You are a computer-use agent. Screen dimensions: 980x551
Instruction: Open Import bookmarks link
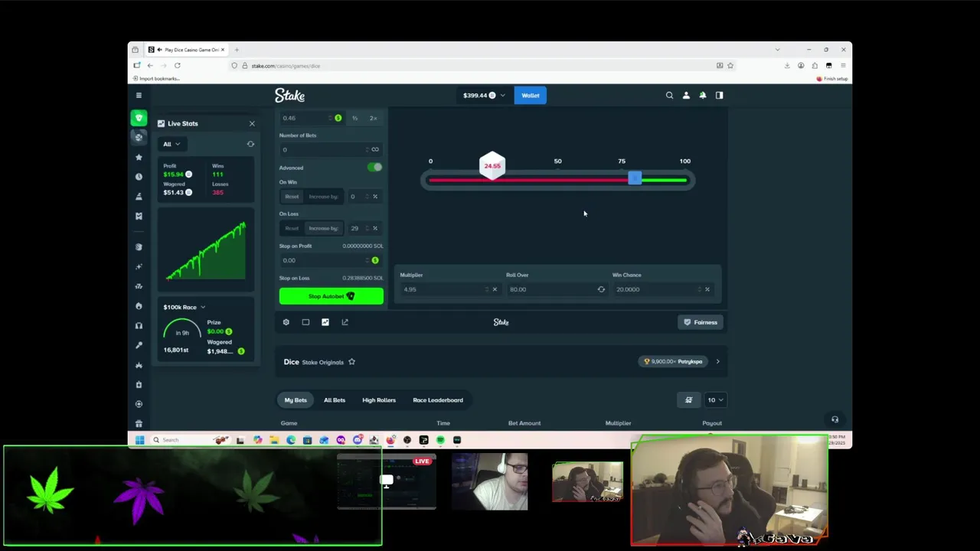pos(157,79)
